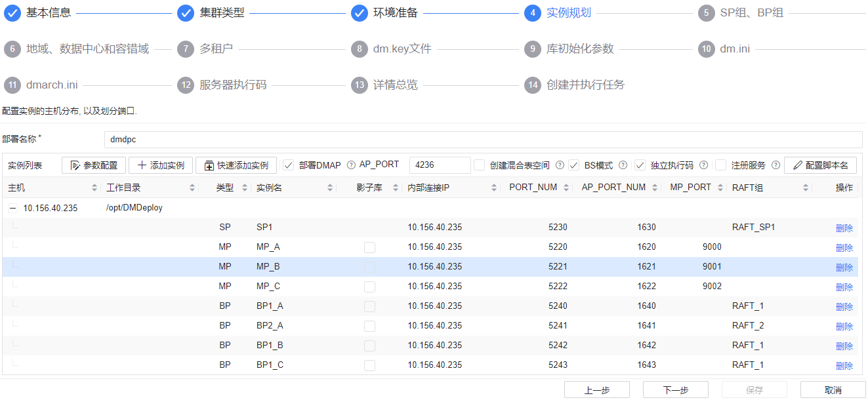Sort by MP_PORT column sort arrows
The image size is (868, 400).
click(720, 188)
